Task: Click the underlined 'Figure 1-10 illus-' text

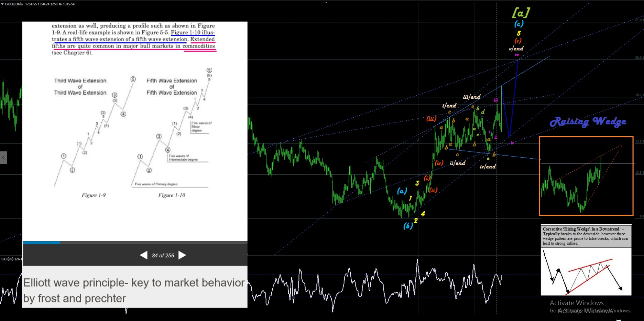Action: coord(193,33)
